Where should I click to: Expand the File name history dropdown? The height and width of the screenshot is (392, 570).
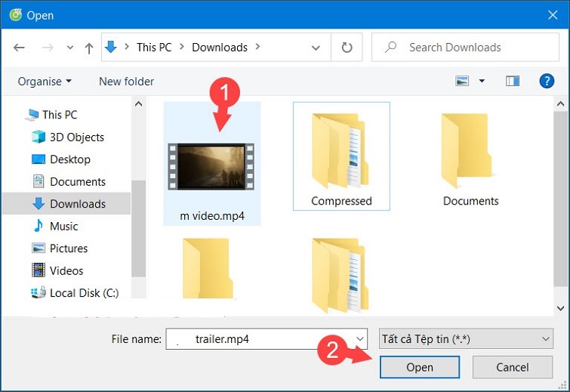360,339
